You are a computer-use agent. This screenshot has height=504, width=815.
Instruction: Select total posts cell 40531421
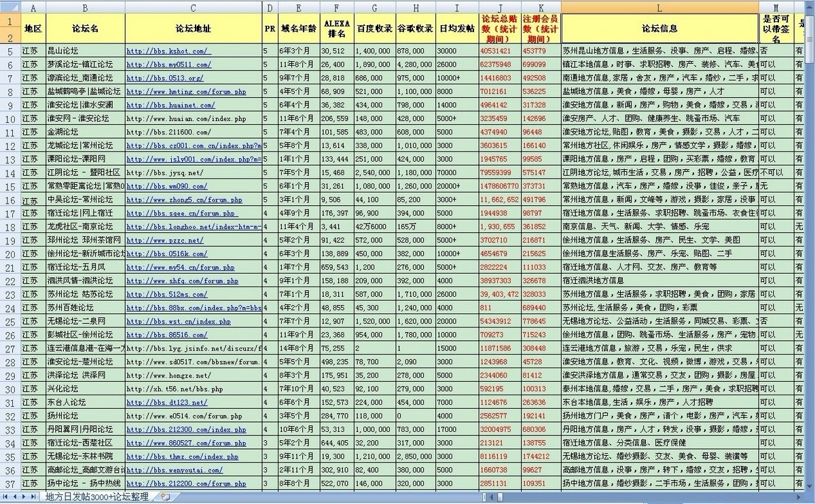(x=500, y=51)
